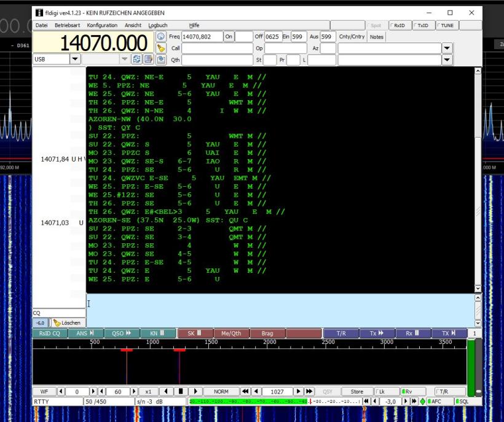This screenshot has height=422, width=504.
Task: Click the clear log entry broom icon
Action: click(x=161, y=48)
